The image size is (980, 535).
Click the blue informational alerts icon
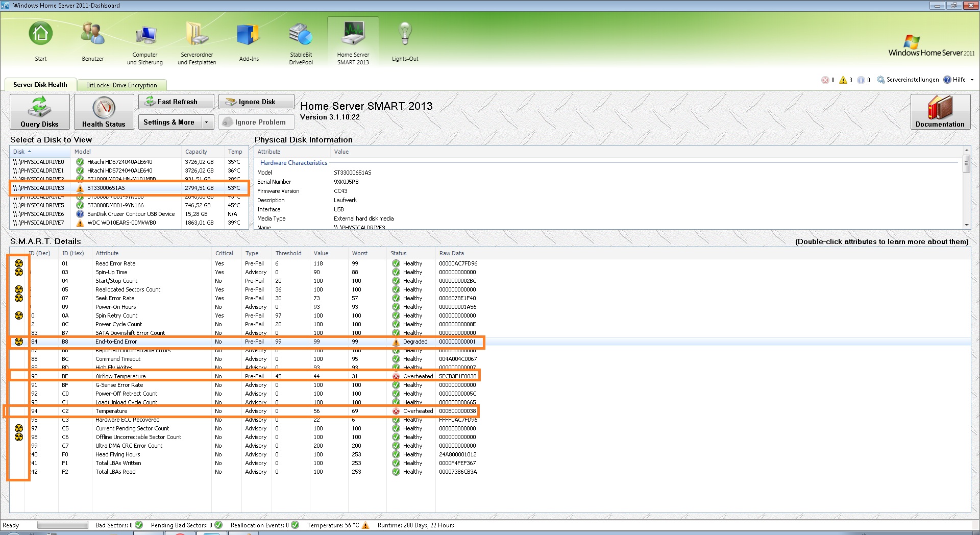[861, 80]
